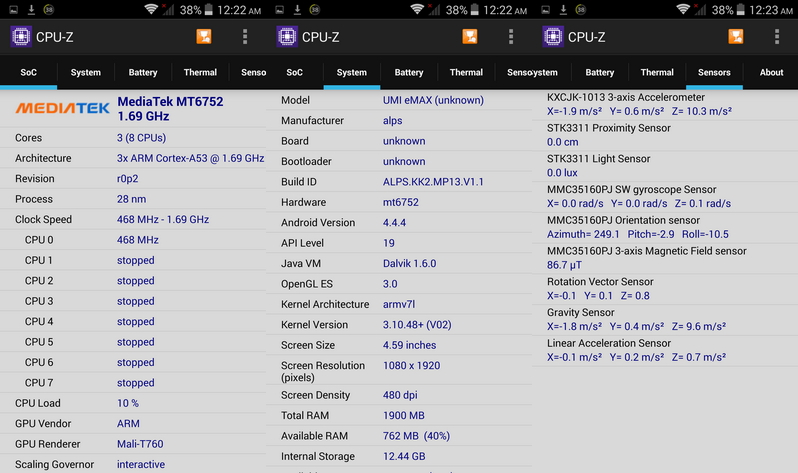Viewport: 798px width, 473px height.
Task: Tap the Kernel Version value 3.10.48+ (V02)
Action: click(417, 324)
